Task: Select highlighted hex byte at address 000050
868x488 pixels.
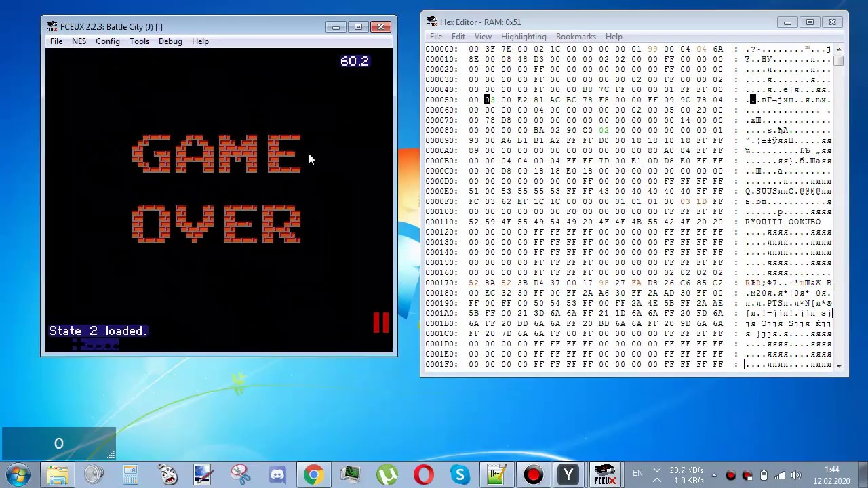Action: point(488,100)
